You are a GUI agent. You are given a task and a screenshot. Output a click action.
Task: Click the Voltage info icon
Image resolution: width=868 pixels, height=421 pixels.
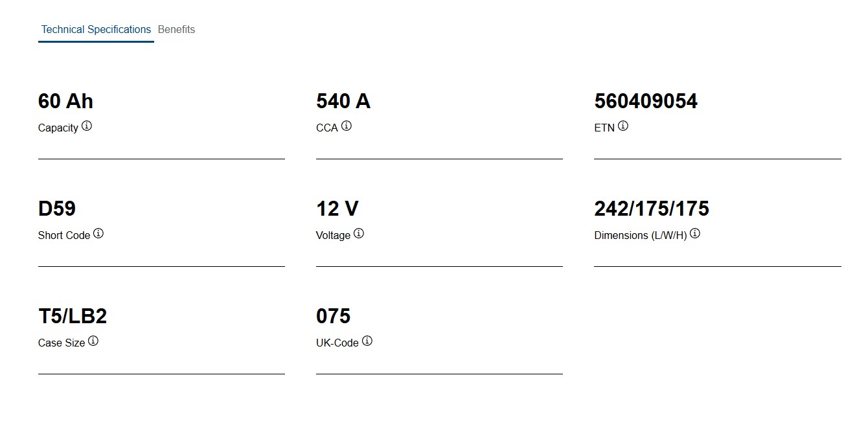(359, 233)
